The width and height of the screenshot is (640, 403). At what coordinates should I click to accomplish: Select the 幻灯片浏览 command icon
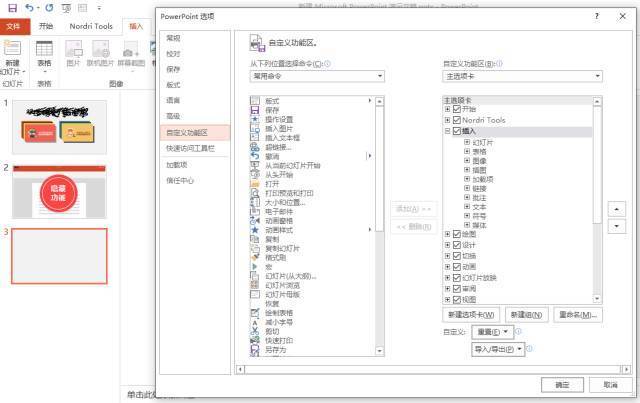coord(255,285)
